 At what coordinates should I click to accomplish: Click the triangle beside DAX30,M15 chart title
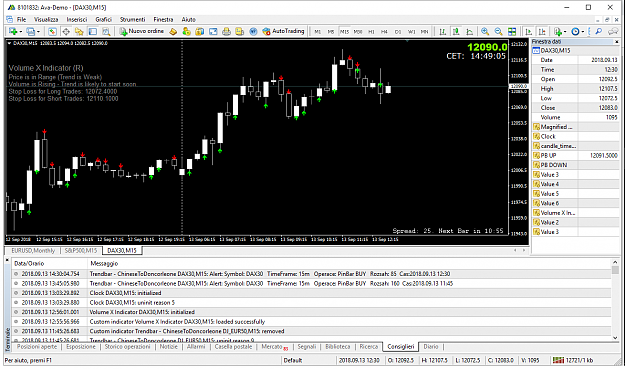[9, 43]
